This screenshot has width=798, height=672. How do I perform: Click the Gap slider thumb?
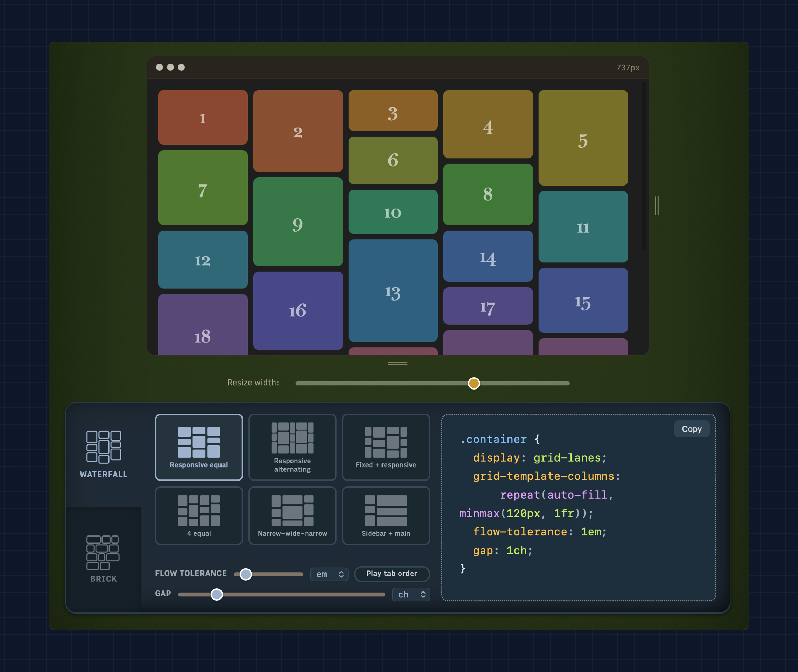tap(217, 594)
